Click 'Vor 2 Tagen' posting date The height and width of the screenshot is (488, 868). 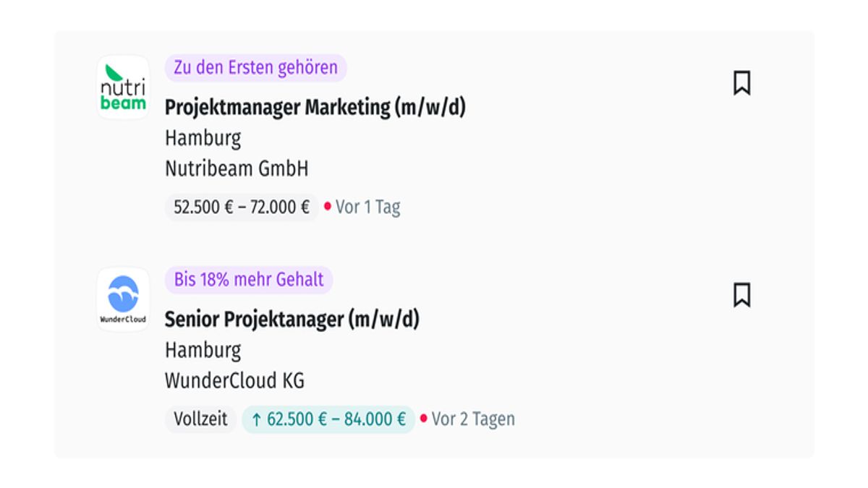tap(473, 419)
